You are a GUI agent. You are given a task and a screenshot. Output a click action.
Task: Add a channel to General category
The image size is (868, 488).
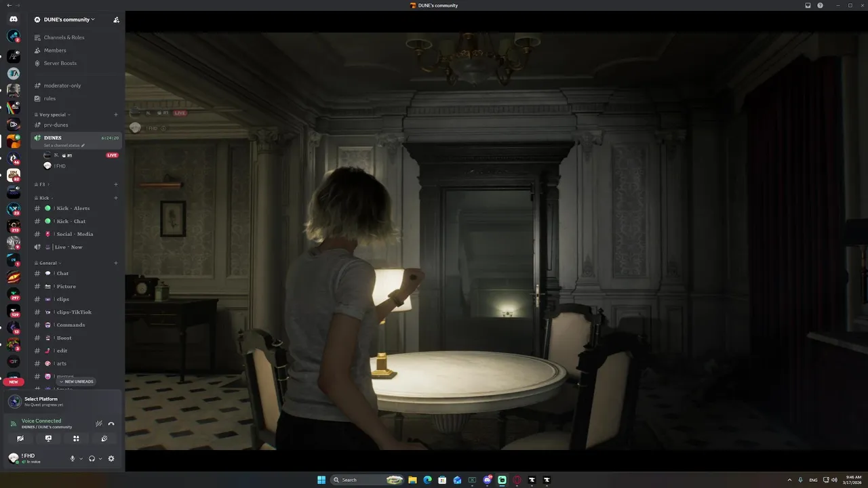click(116, 263)
